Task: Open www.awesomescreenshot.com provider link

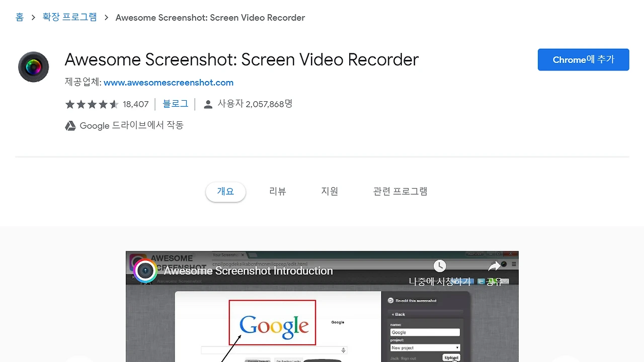Action: coord(169,83)
